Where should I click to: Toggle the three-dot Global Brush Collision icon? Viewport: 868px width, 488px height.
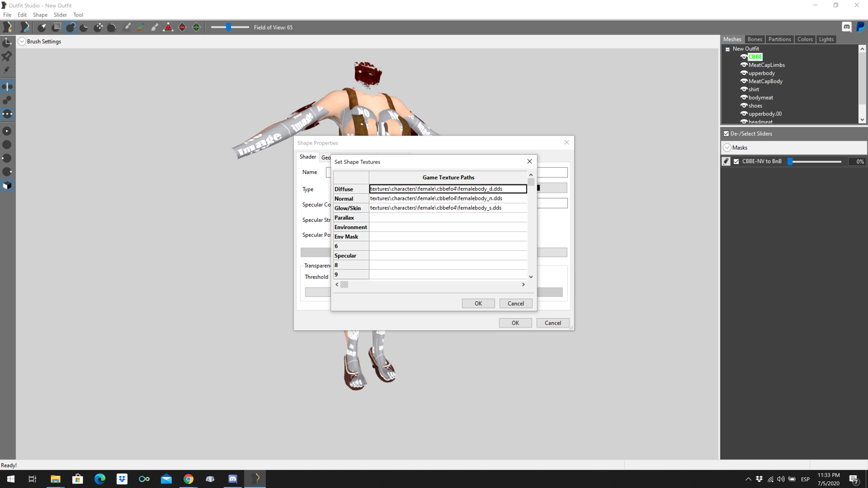(x=7, y=114)
